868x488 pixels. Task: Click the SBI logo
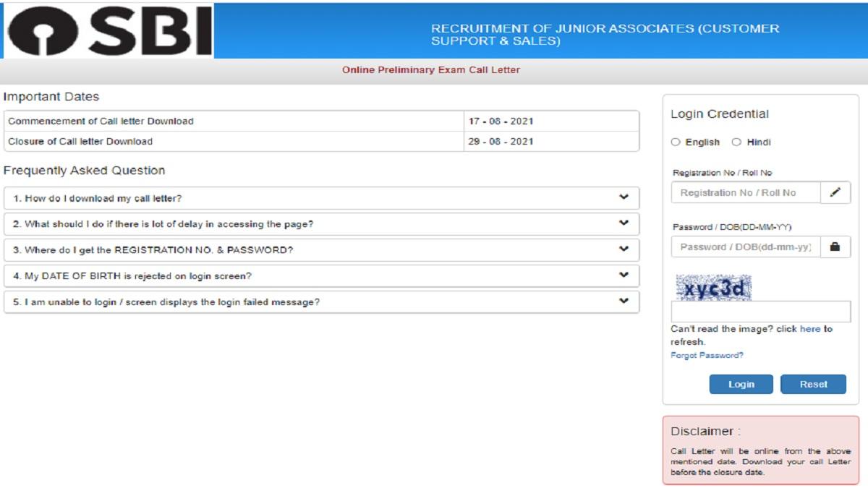click(x=107, y=32)
